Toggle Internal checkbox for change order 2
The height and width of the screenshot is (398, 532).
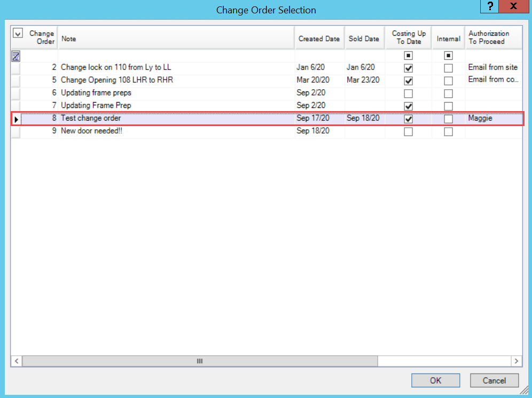448,68
